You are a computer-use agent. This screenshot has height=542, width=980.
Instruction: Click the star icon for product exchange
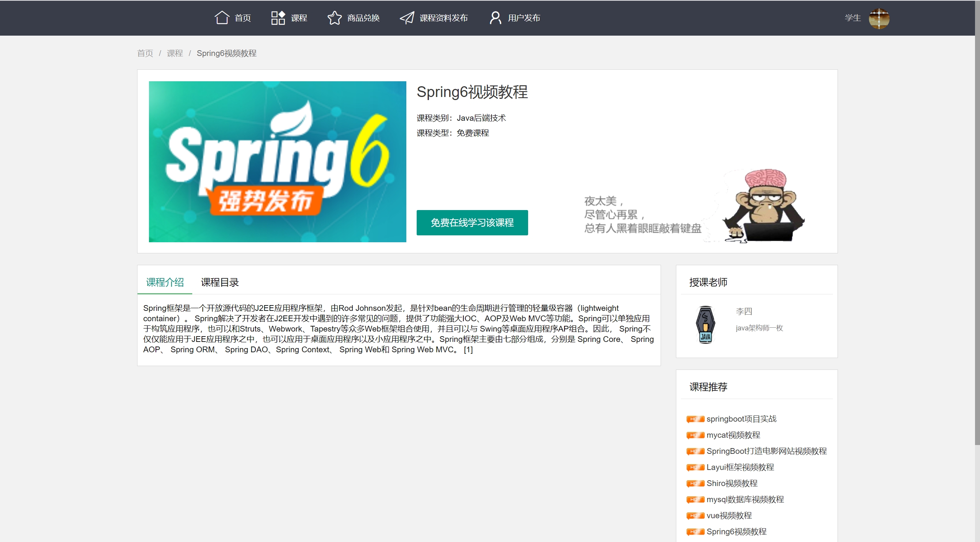click(x=334, y=18)
